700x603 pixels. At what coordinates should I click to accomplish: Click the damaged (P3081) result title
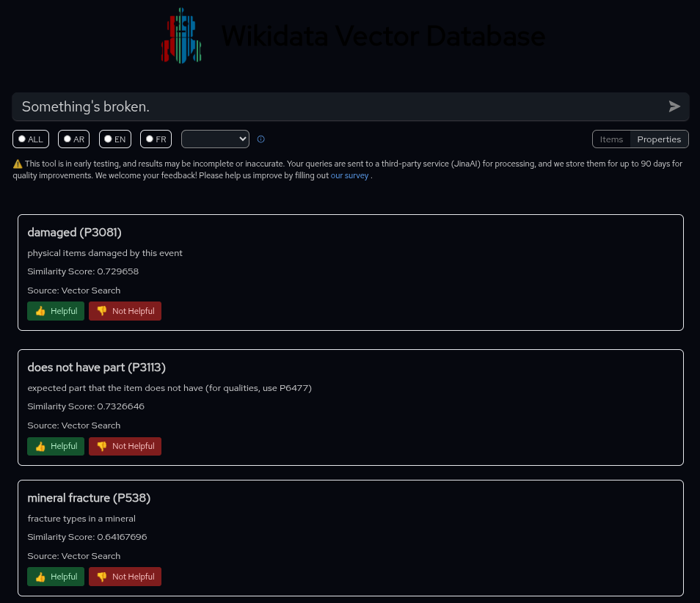coord(74,233)
